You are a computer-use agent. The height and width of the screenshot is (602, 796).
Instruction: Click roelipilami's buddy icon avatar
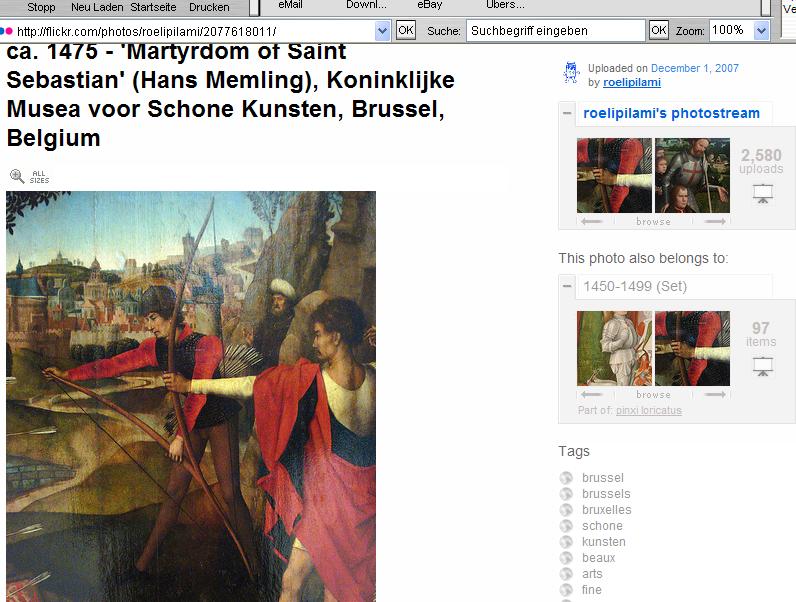click(572, 73)
